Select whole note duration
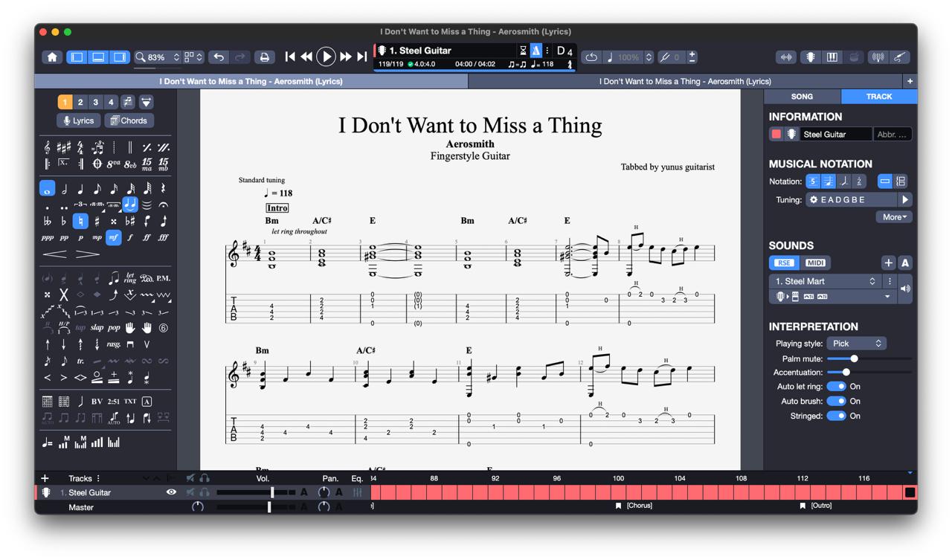 tap(47, 189)
